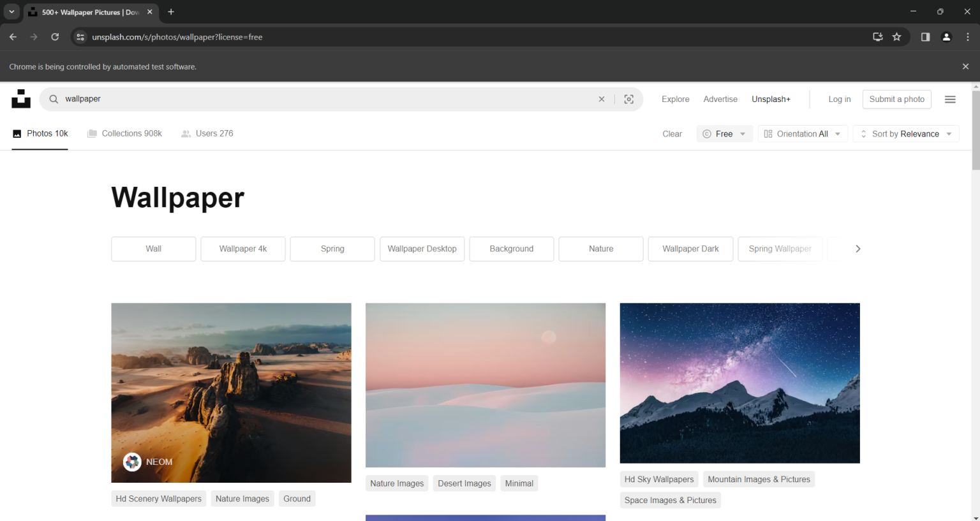
Task: Switch to the Users 276 tab
Action: pos(207,133)
